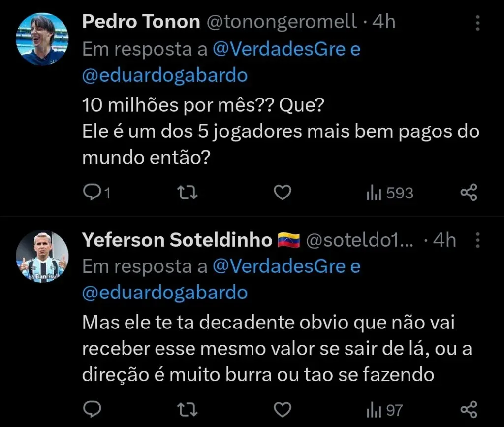Open Yeferson Soteldinho's profile avatar
Viewport: 504px width, 427px height.
[41, 257]
